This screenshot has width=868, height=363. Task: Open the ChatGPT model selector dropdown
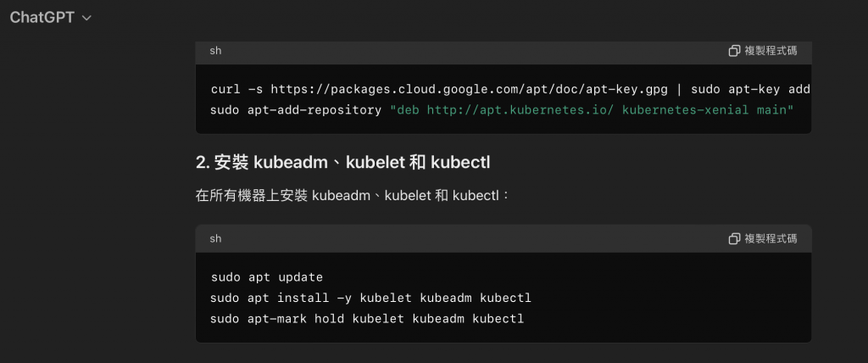click(41, 17)
